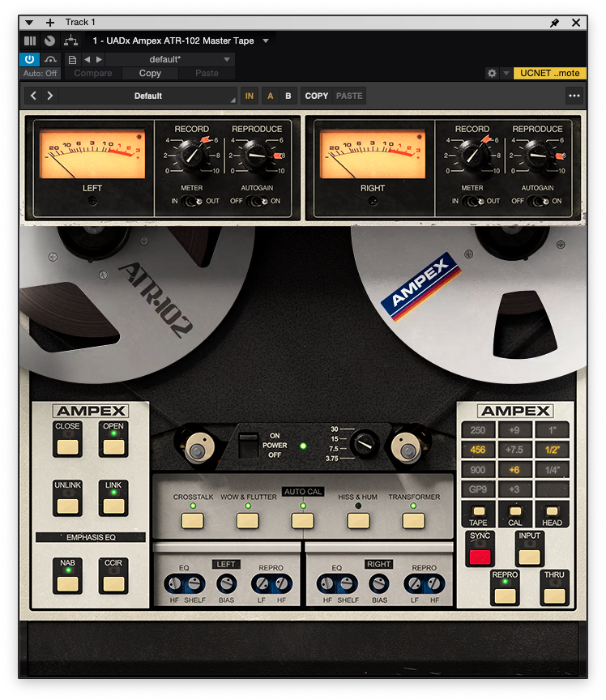Open the track dropdown triangle menu

pos(29,23)
